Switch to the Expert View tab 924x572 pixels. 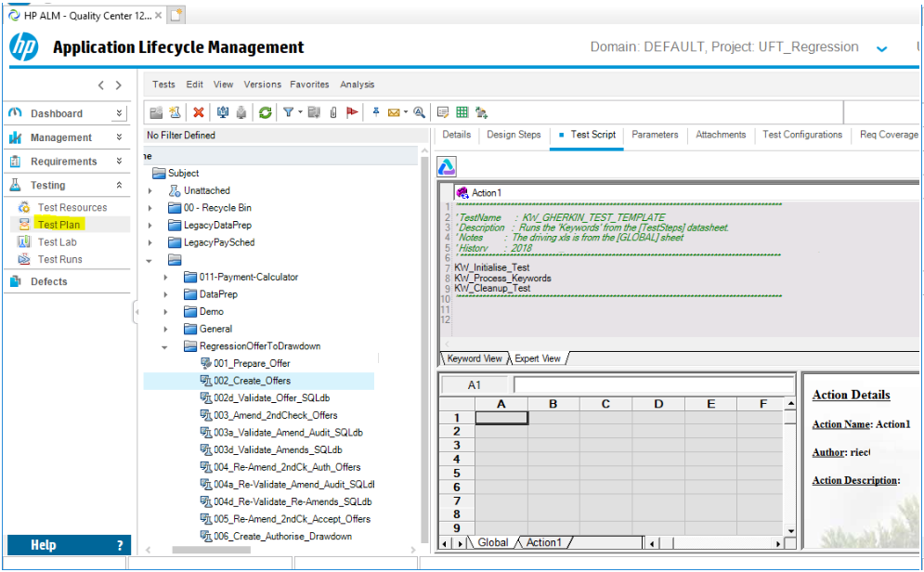tap(538, 358)
